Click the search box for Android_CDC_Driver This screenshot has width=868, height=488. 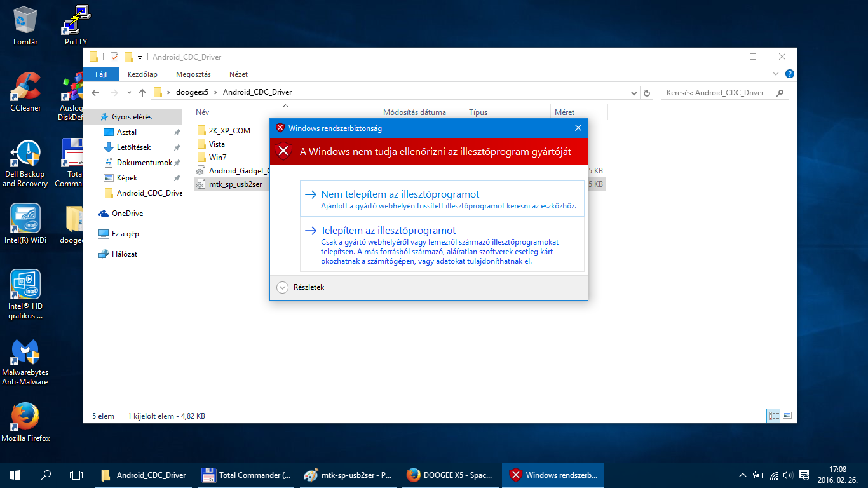(x=718, y=93)
